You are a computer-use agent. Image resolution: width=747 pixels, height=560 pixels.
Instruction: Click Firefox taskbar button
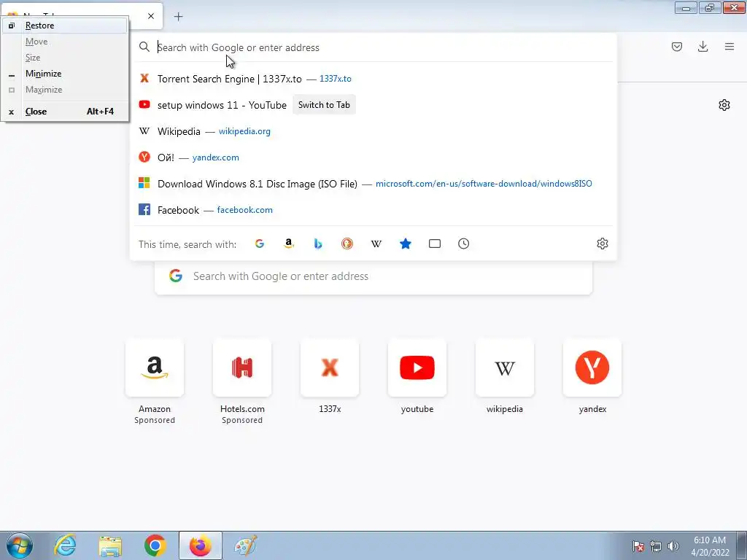click(x=200, y=545)
